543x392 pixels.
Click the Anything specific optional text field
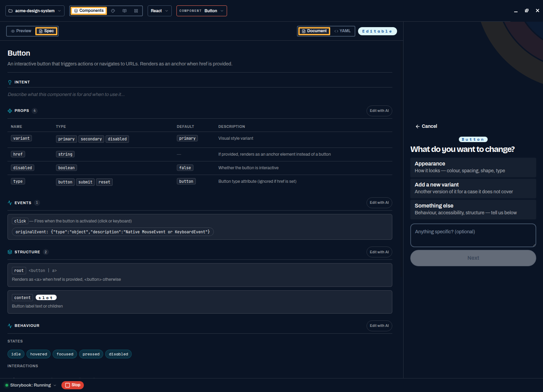click(x=473, y=235)
